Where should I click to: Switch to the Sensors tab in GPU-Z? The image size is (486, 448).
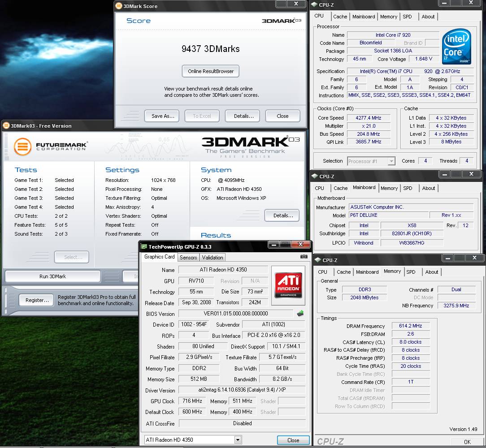coord(188,258)
